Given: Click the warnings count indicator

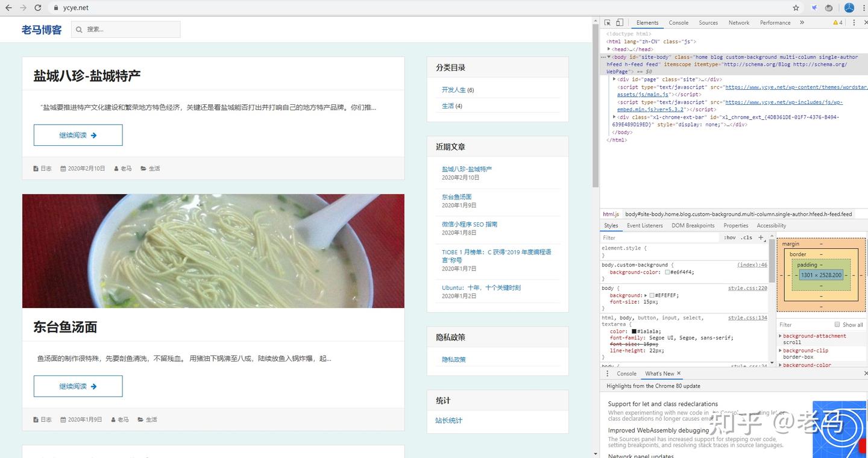Looking at the screenshot, I should coord(838,22).
